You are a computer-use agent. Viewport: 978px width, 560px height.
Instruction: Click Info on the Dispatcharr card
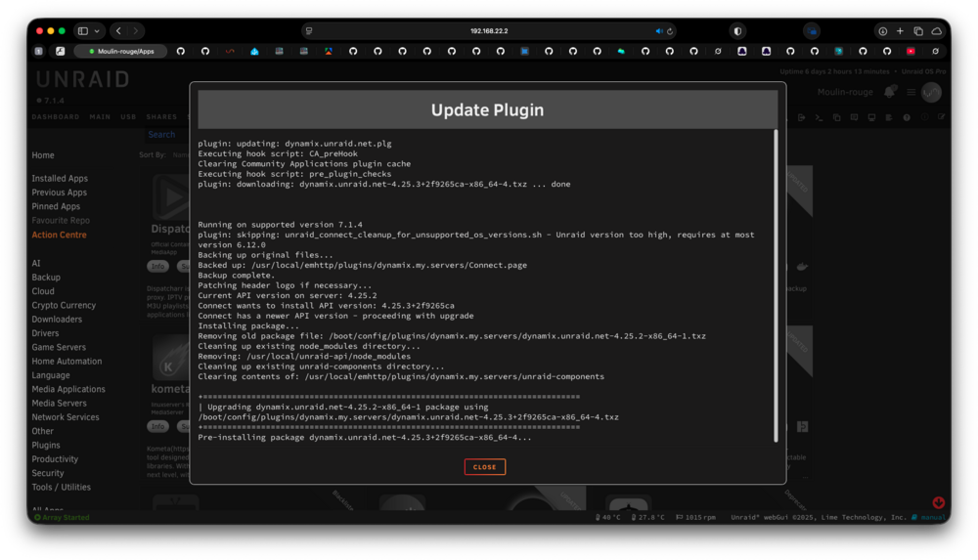(x=157, y=266)
